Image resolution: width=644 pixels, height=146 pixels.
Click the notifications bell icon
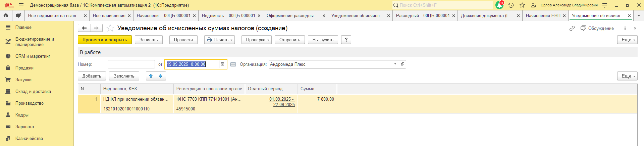(499, 5)
